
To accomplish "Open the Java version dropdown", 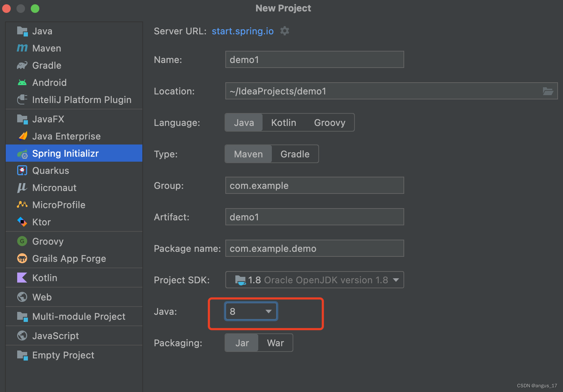I will pos(251,312).
